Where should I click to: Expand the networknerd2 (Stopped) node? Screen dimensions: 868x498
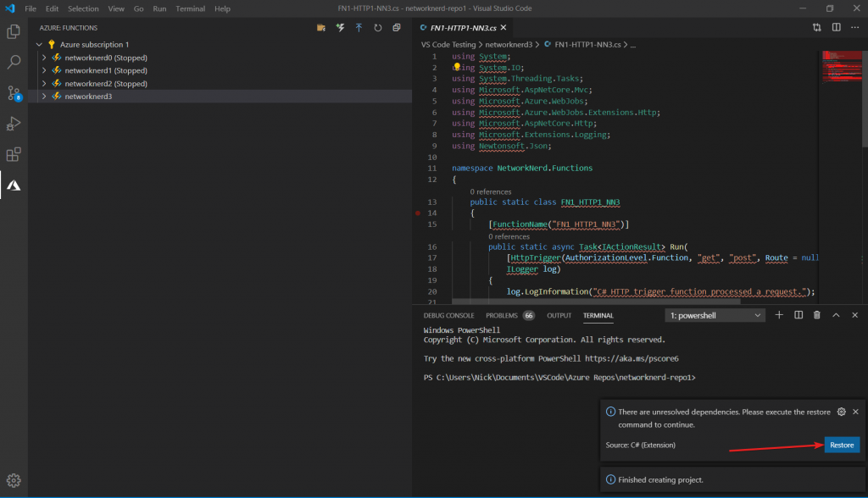[x=44, y=84]
